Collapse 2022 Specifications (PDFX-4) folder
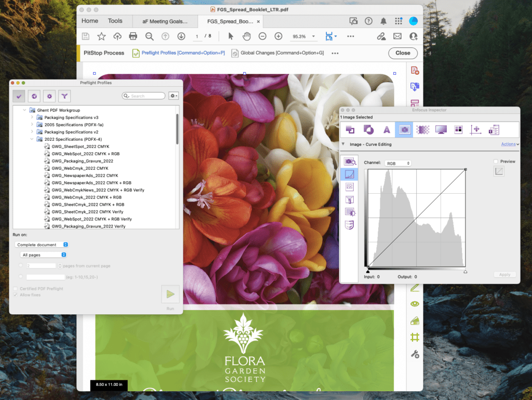The image size is (532, 400). tap(32, 139)
